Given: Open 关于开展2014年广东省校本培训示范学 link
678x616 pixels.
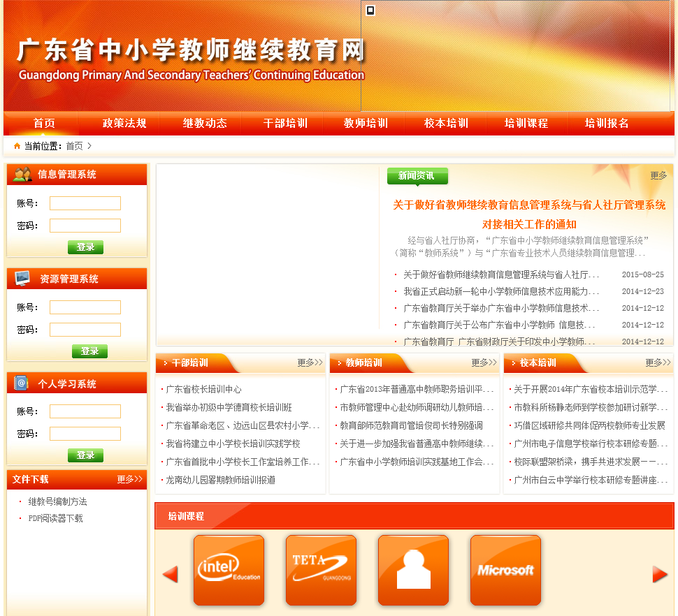Looking at the screenshot, I should coord(591,389).
